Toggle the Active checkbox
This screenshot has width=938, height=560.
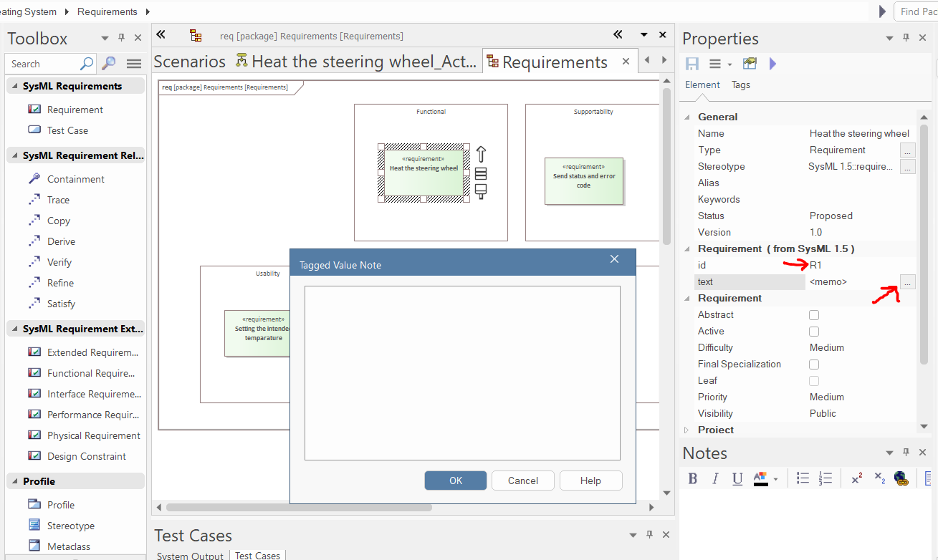(x=814, y=332)
